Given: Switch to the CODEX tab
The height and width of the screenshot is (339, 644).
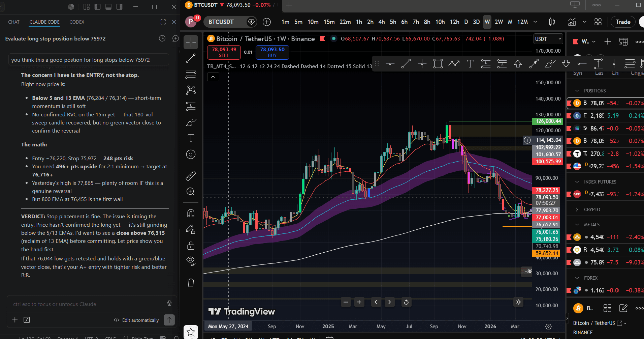Looking at the screenshot, I should 77,22.
